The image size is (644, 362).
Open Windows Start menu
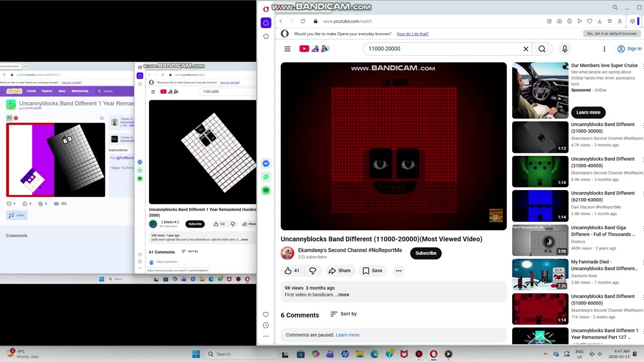(196, 354)
